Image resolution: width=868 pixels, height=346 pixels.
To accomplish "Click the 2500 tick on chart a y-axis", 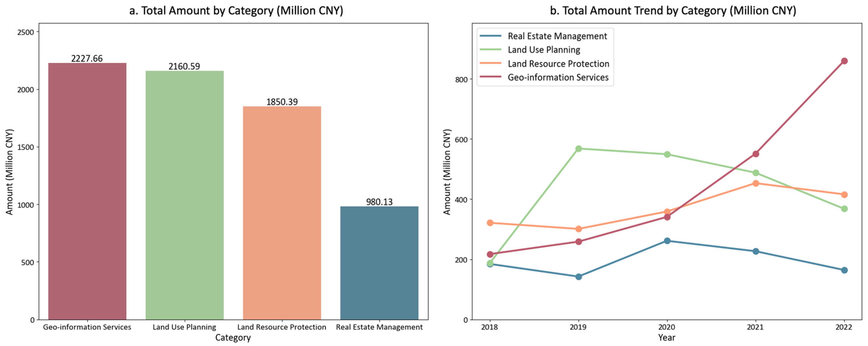I will tap(25, 32).
